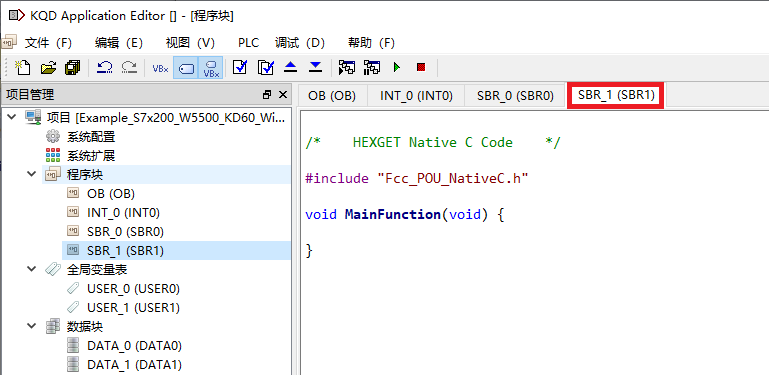Select 程序块 folder in tree
Image resolution: width=769 pixels, height=375 pixels.
85,175
